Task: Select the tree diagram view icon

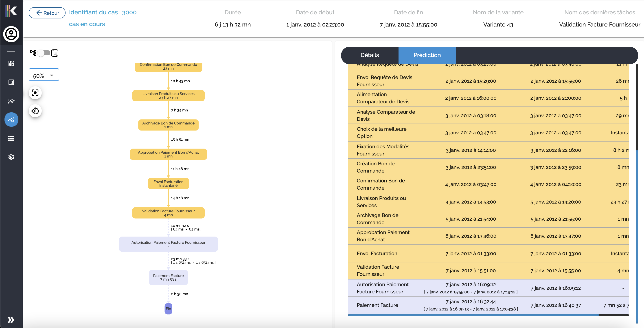Action: [33, 53]
